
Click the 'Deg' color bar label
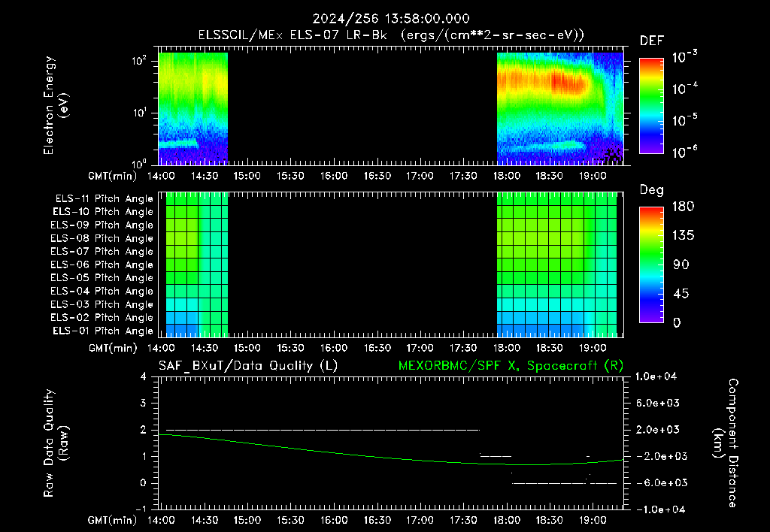652,190
